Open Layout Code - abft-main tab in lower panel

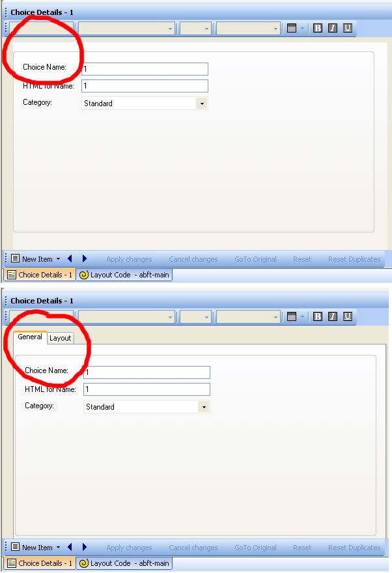point(124,564)
